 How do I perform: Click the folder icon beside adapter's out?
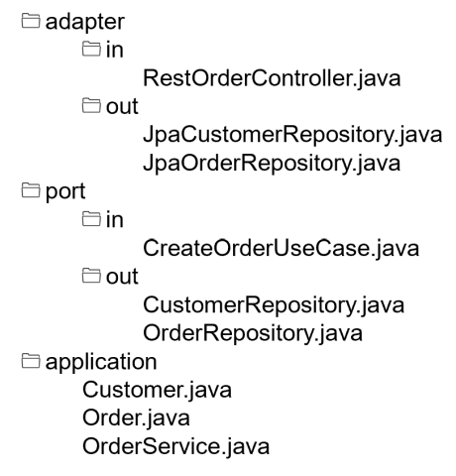pyautogui.click(x=91, y=105)
